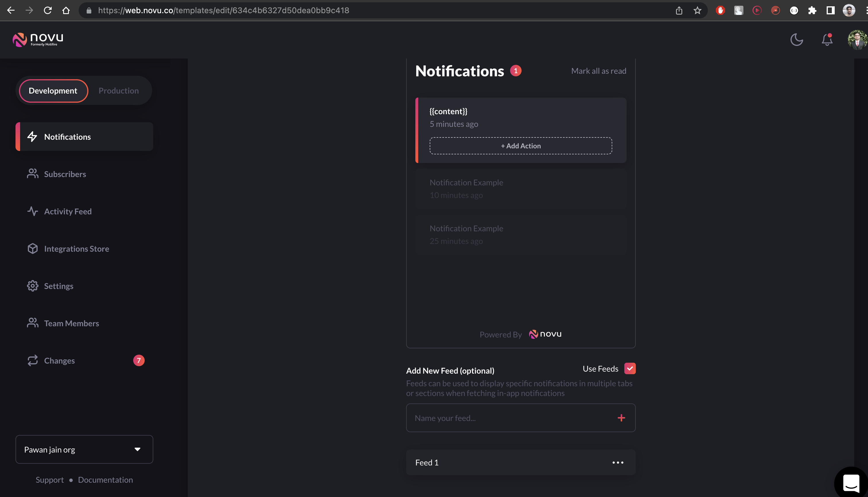The height and width of the screenshot is (497, 868).
Task: Open the Subscribers section
Action: (x=65, y=174)
